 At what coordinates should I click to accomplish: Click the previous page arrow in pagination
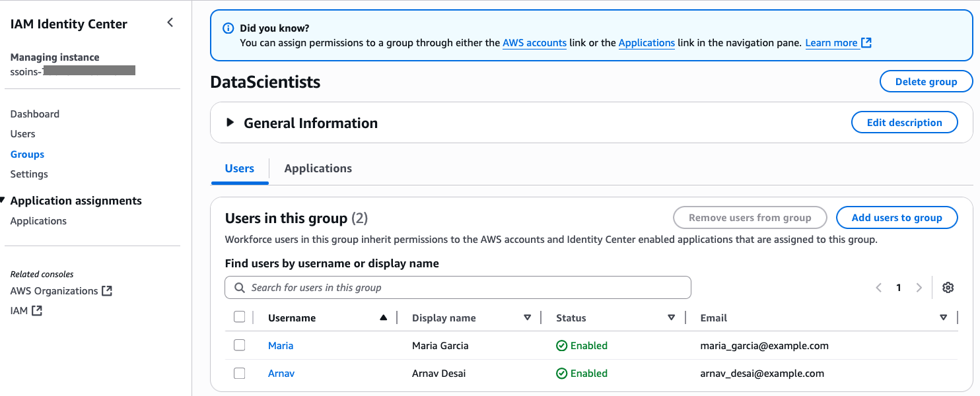[x=879, y=288]
